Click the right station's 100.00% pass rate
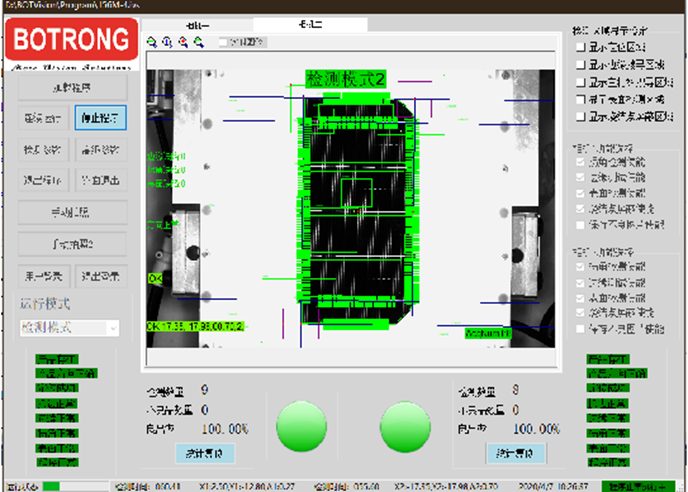The width and height of the screenshot is (688, 492). pyautogui.click(x=537, y=429)
